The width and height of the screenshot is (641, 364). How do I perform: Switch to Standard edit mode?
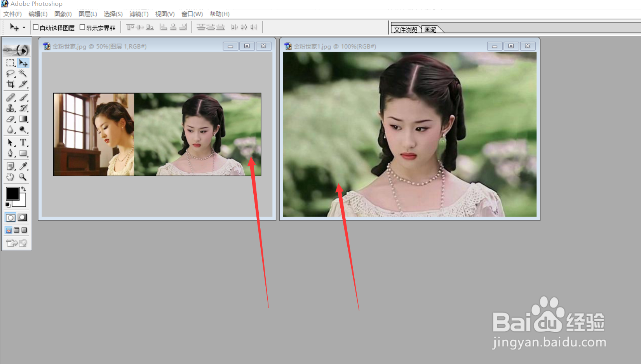tap(10, 218)
